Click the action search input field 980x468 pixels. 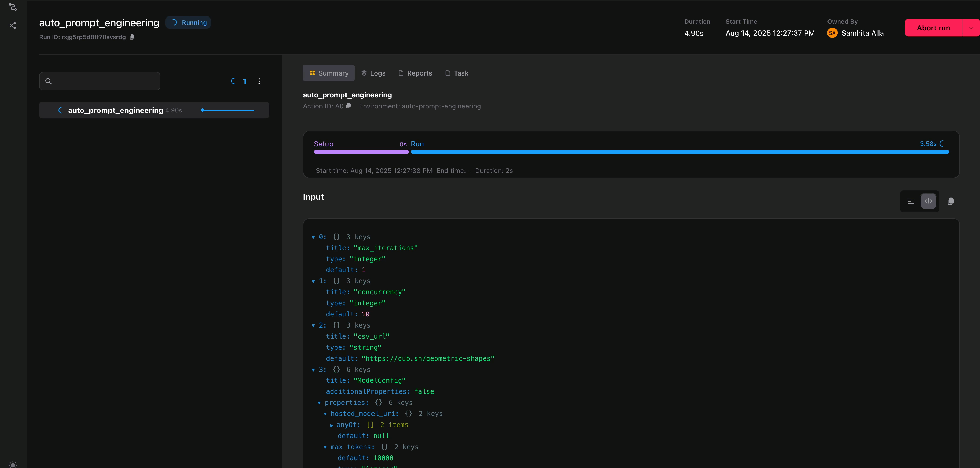[105, 81]
